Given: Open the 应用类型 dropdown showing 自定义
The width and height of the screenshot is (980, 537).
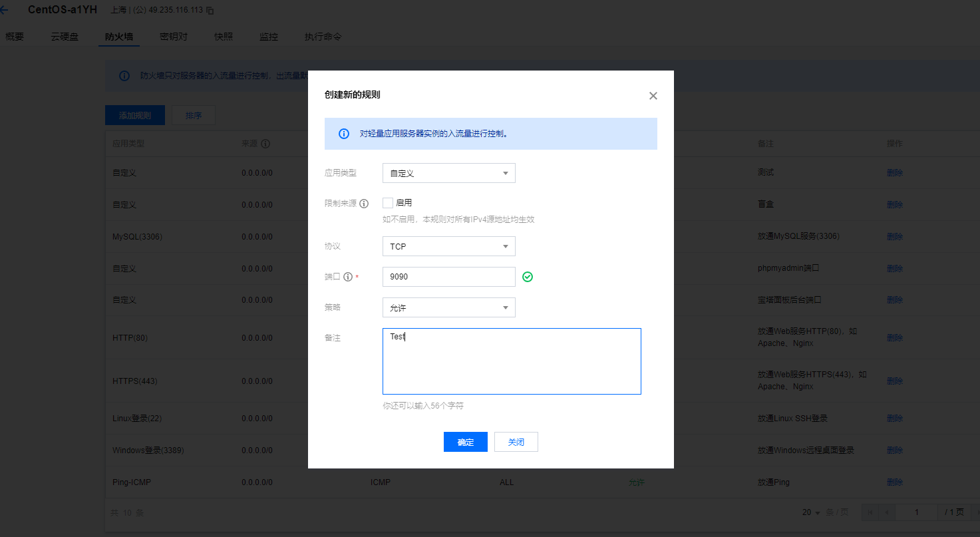Looking at the screenshot, I should click(449, 173).
